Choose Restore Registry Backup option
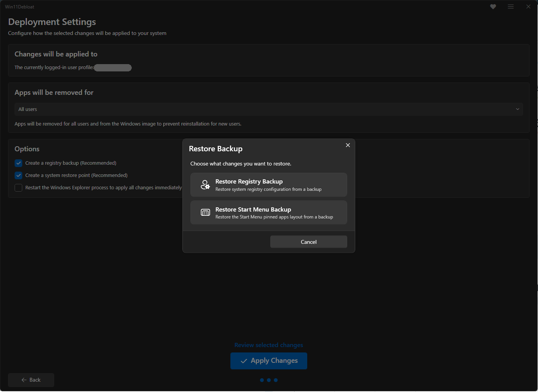Viewport: 538px width, 392px height. coord(269,185)
